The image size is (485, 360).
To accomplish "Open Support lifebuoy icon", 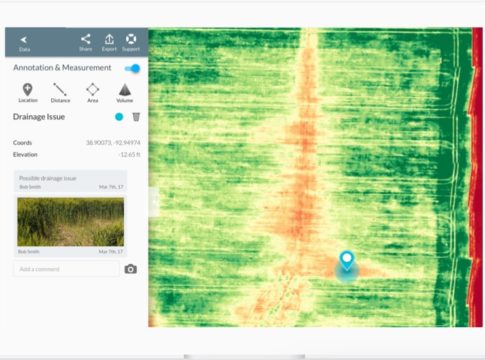I will pyautogui.click(x=131, y=43).
